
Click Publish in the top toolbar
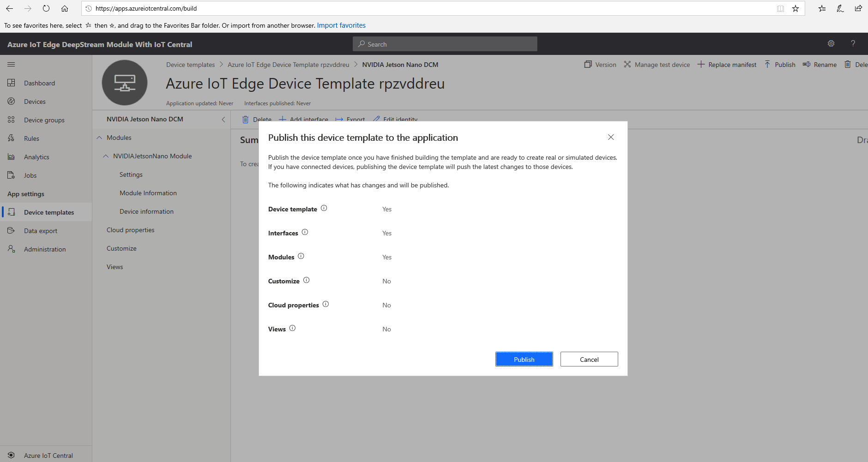[x=780, y=65]
